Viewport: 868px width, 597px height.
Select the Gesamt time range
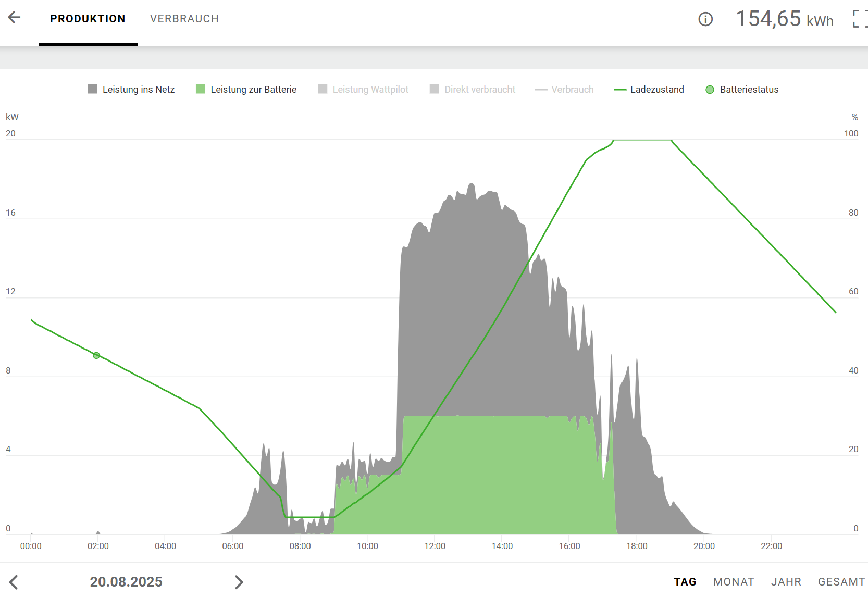pos(841,582)
